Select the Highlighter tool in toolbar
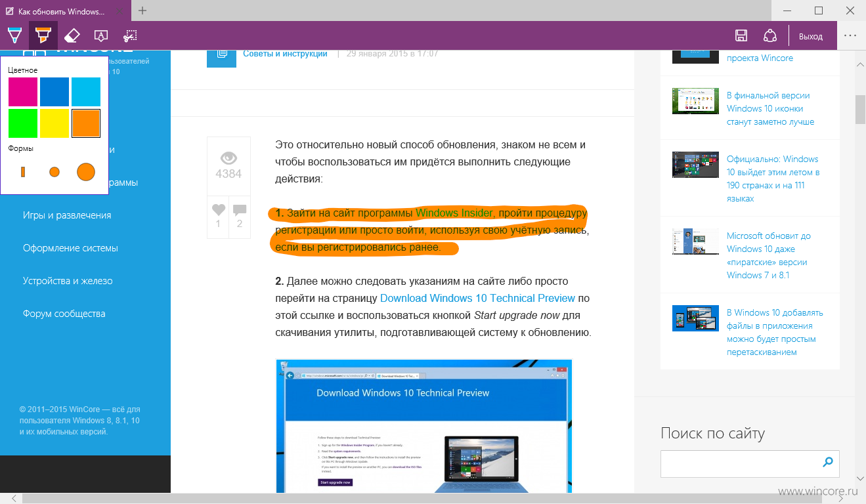866x504 pixels. pos(43,35)
